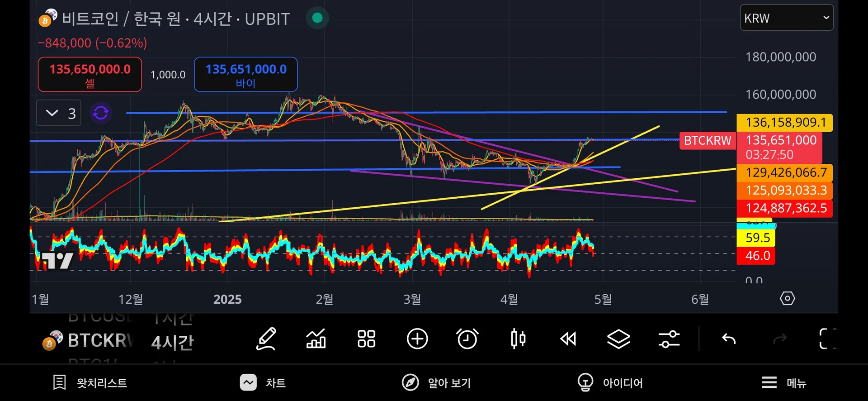Change chart type via candlestick icon
Image resolution: width=868 pixels, height=401 pixels.
(518, 339)
